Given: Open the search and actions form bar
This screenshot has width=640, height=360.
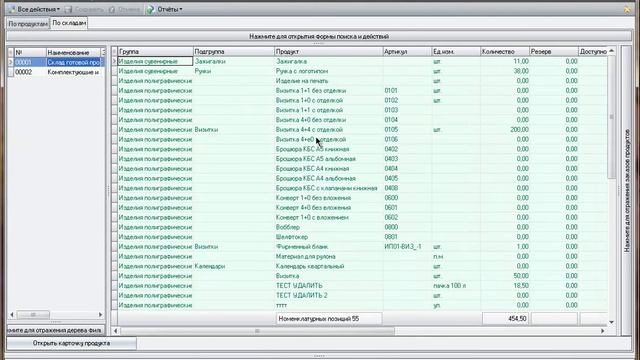Looking at the screenshot, I should pyautogui.click(x=319, y=36).
